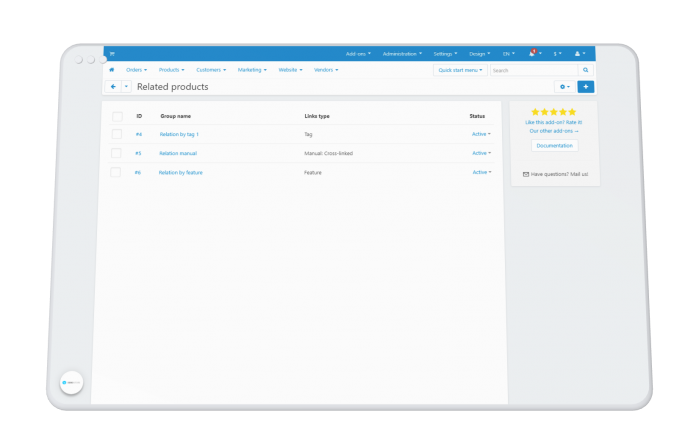This screenshot has width=700, height=445.
Task: Open the Quick start menu dropdown
Action: [x=460, y=70]
